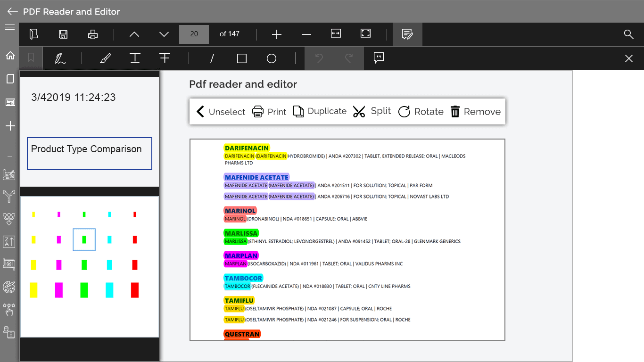Screen dimensions: 644x362
Task: Open the star rating hand icon
Action: (x=9, y=310)
